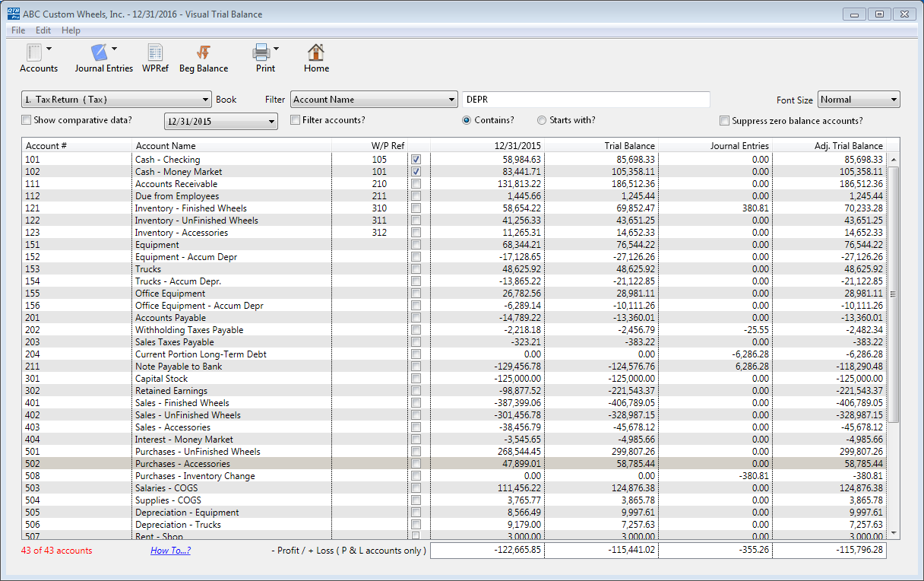Click the table scrollbar down arrow
The image size is (924, 581).
[x=894, y=533]
